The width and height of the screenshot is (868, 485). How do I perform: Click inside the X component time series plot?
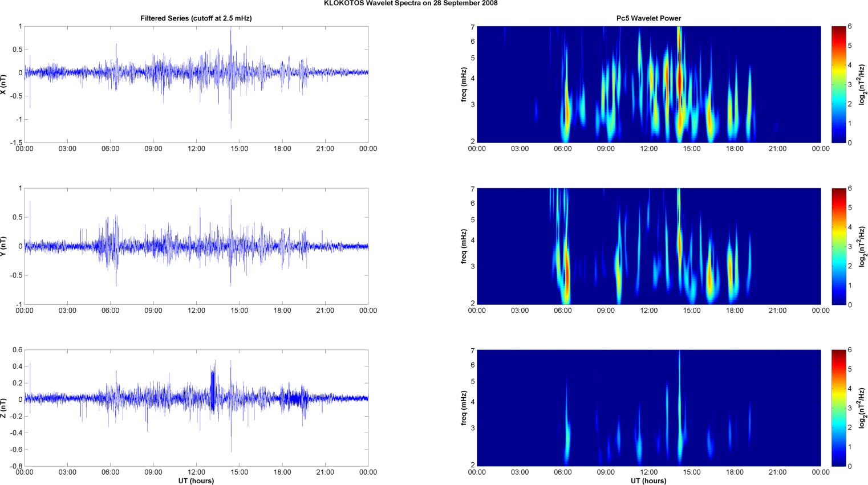click(196, 84)
